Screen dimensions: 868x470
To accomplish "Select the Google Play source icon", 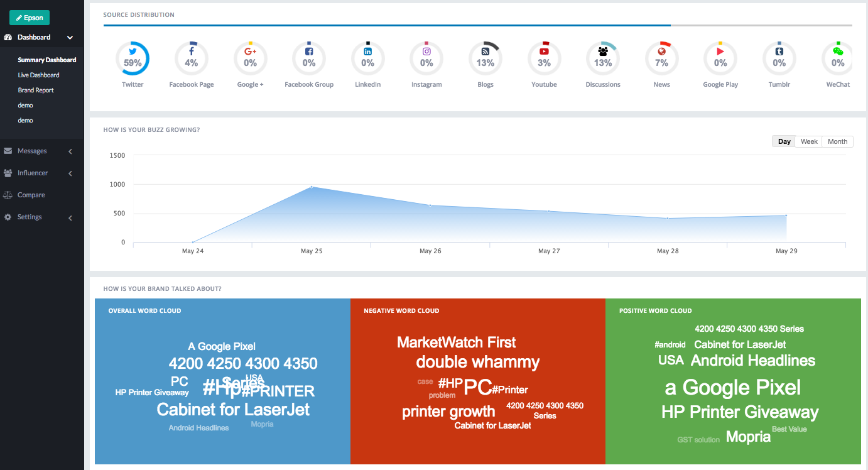I will [720, 59].
